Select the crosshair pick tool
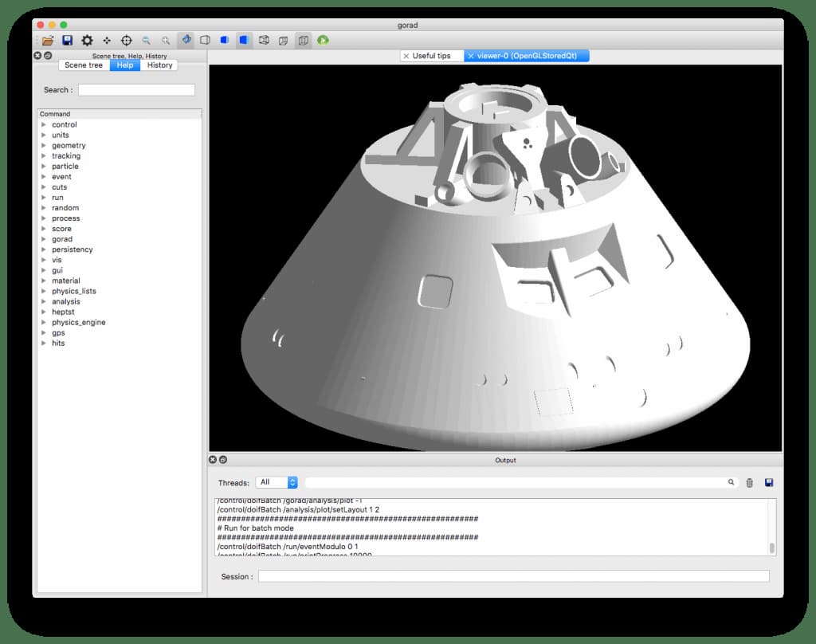This screenshot has height=644, width=816. [x=127, y=40]
